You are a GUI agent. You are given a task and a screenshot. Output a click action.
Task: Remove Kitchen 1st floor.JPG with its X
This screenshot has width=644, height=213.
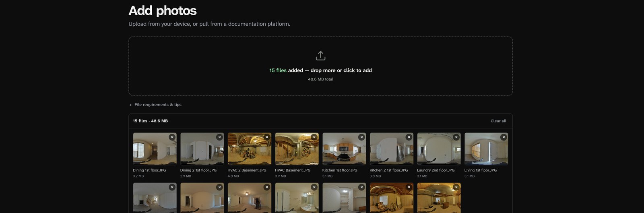[x=361, y=137]
